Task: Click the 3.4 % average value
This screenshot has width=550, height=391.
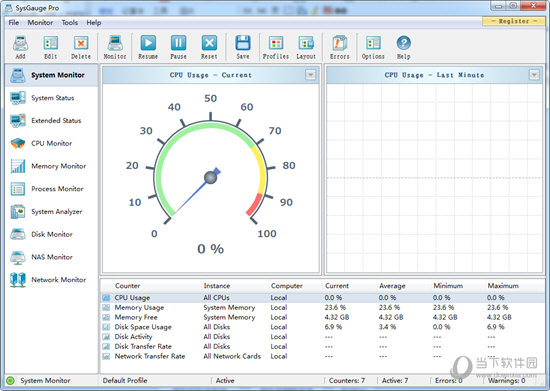Action: [387, 327]
